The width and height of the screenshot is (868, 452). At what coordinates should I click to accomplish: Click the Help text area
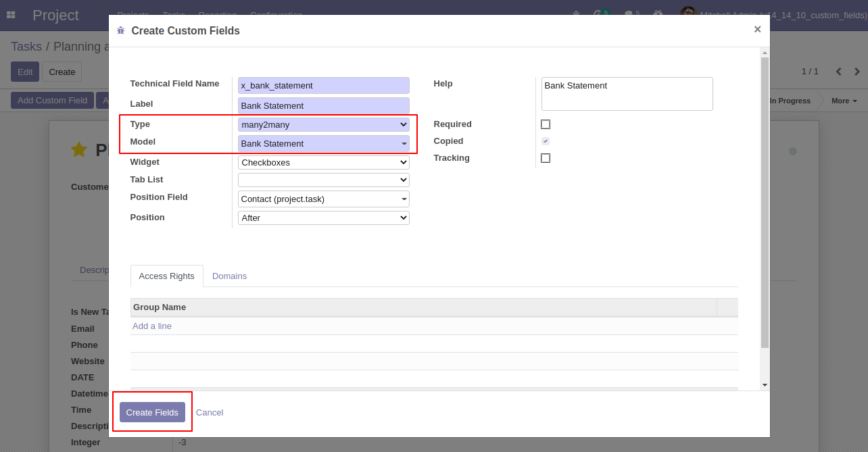pos(627,94)
